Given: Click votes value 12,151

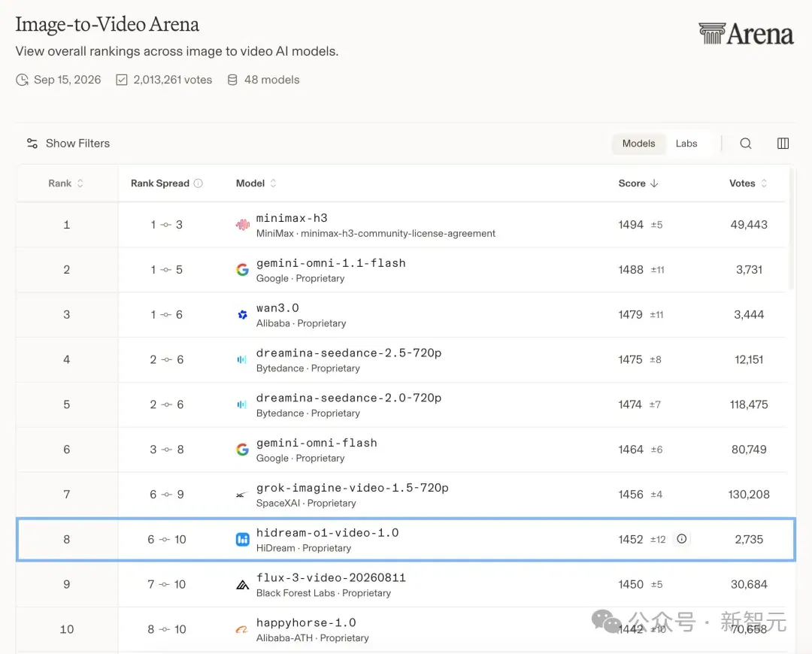Looking at the screenshot, I should tap(749, 360).
